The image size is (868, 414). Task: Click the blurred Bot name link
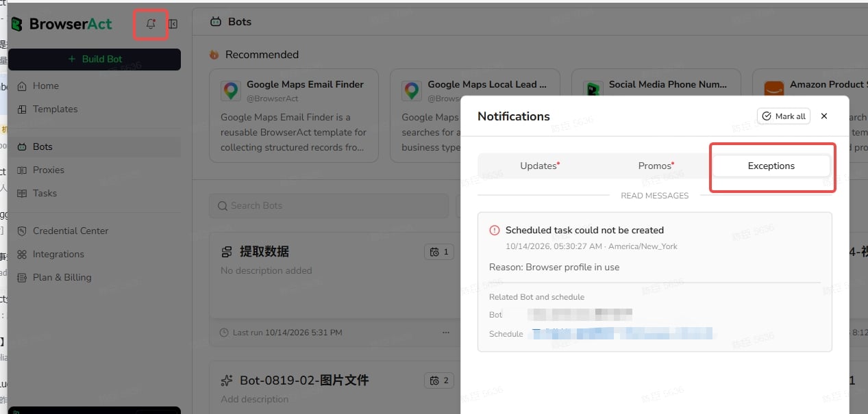[x=581, y=315]
